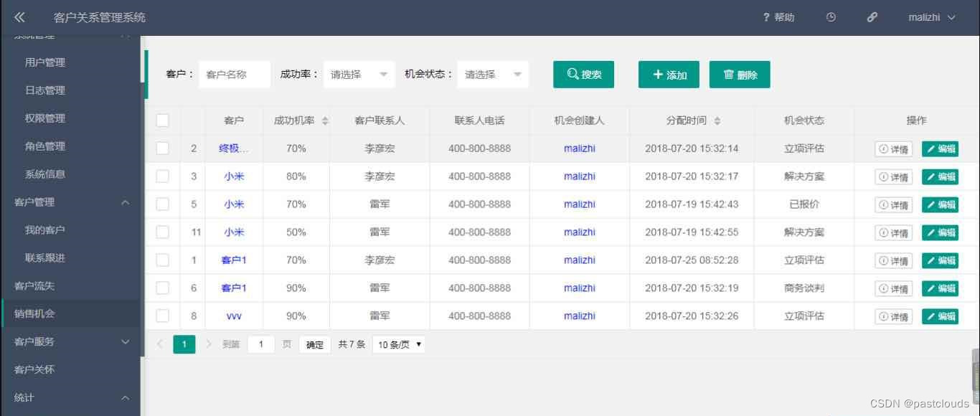This screenshot has height=416, width=980.
Task: Click the link icon in the top bar
Action: click(872, 17)
